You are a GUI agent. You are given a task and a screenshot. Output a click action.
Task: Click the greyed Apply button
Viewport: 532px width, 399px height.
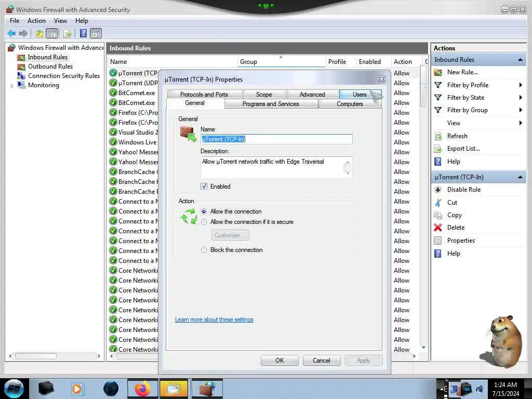363,361
